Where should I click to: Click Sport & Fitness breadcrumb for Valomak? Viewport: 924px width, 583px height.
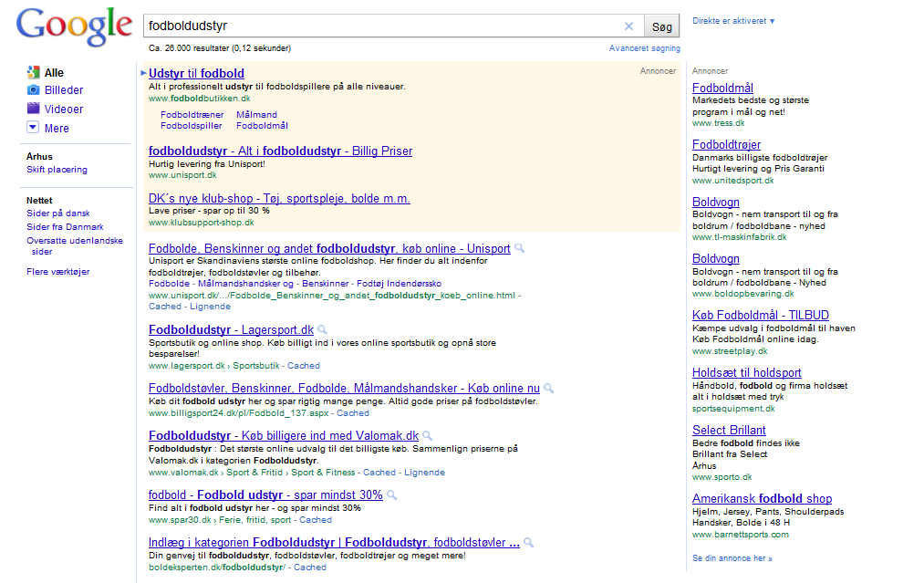(x=323, y=473)
